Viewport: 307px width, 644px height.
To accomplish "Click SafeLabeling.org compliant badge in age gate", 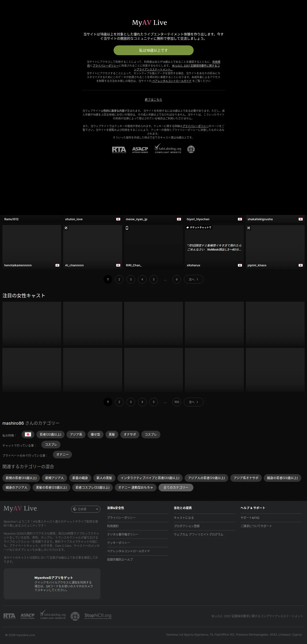I will tap(168, 149).
